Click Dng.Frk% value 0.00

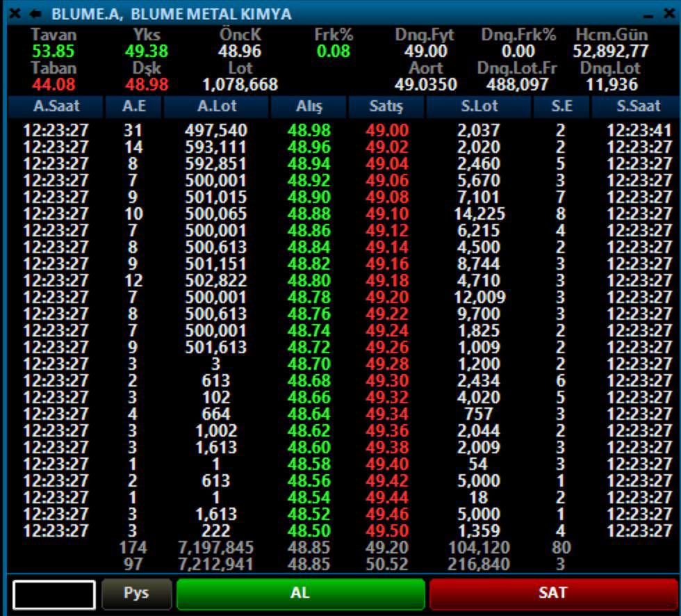(518, 51)
